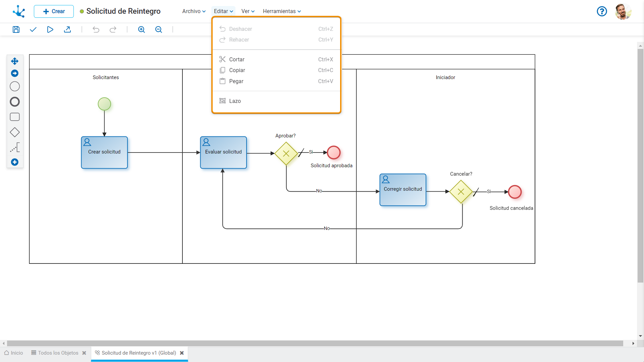Click the export/publish icon

pos(67,29)
